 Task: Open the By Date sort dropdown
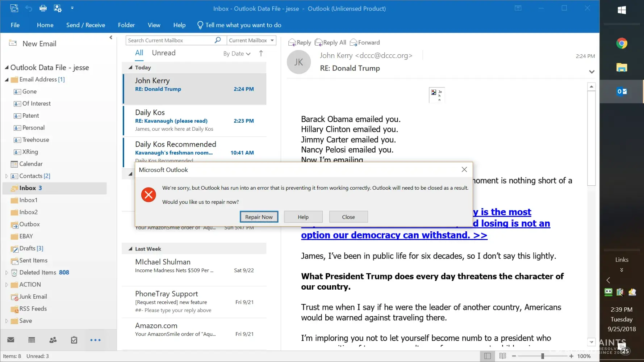click(x=237, y=54)
